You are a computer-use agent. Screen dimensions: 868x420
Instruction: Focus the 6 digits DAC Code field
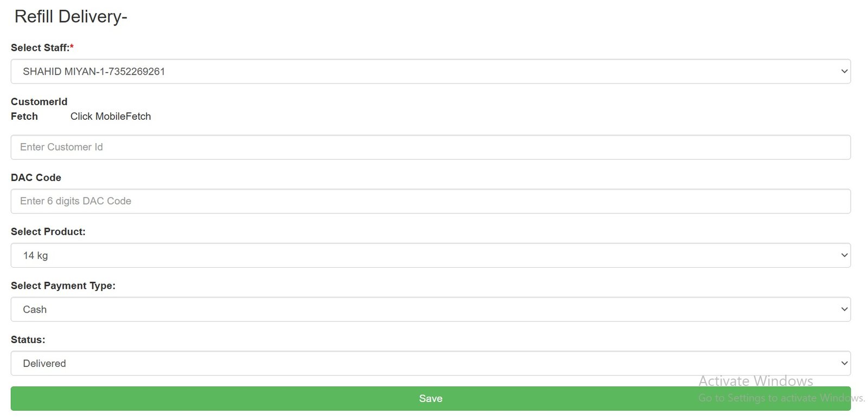click(x=430, y=201)
